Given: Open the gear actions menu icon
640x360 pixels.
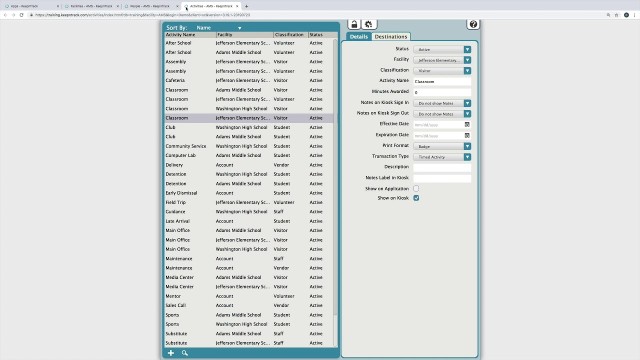Looking at the screenshot, I should (x=369, y=24).
